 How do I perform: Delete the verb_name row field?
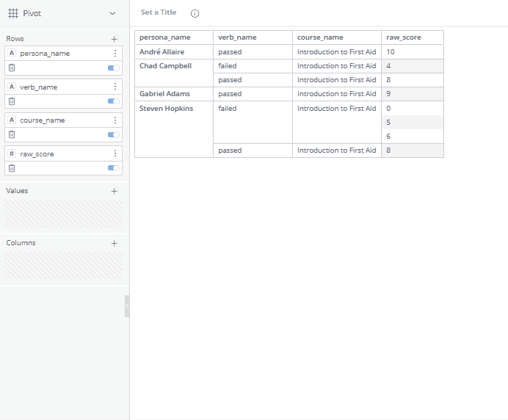tap(12, 101)
